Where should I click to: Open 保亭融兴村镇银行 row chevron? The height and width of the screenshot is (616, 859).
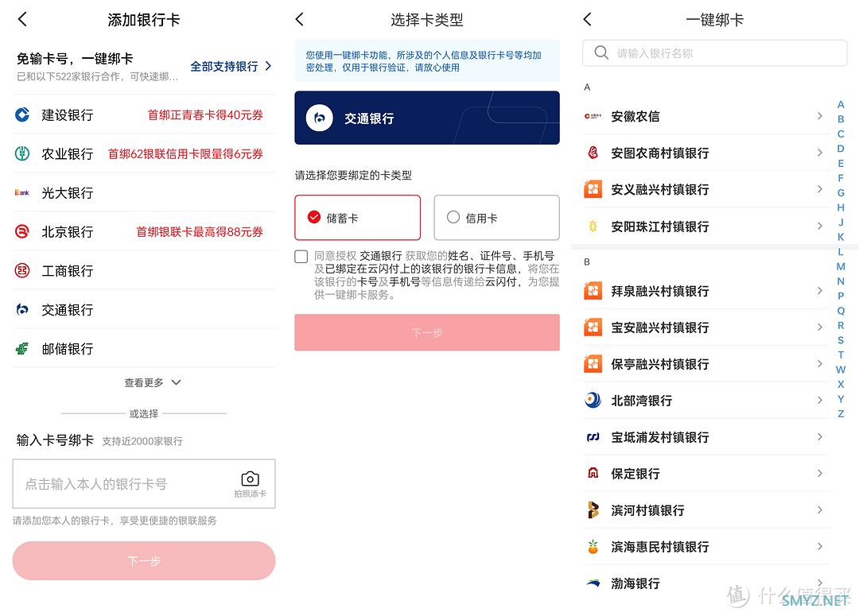pos(819,364)
